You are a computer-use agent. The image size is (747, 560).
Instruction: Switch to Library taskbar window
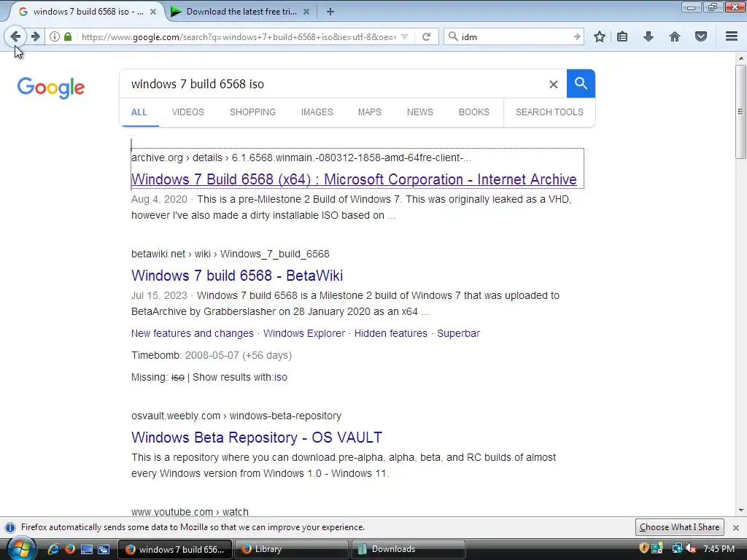[290, 549]
